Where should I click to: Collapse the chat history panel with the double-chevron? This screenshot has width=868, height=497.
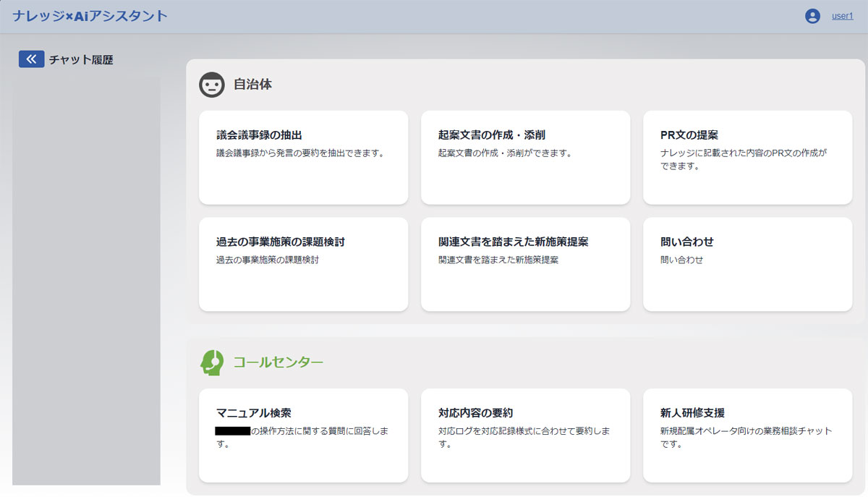point(30,59)
